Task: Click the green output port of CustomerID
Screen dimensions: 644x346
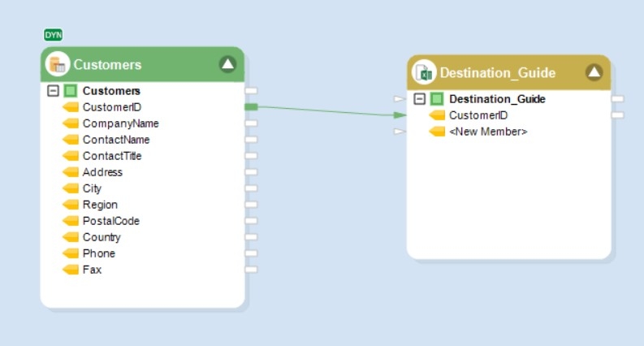Action: coord(251,107)
